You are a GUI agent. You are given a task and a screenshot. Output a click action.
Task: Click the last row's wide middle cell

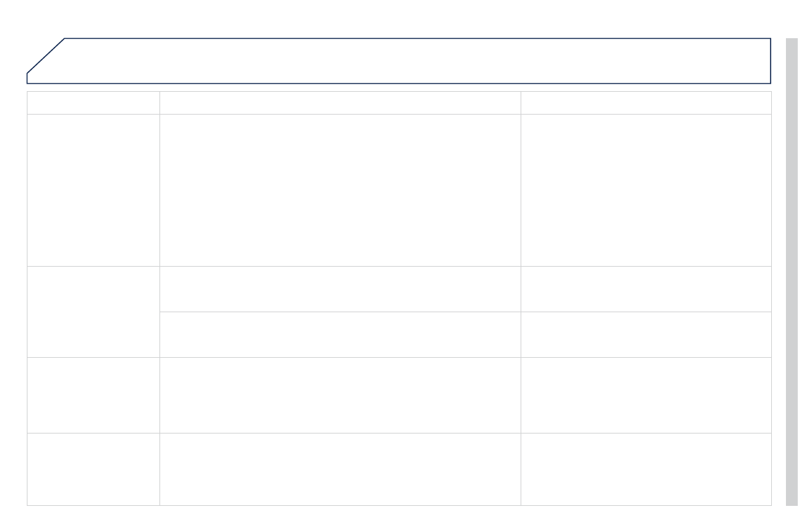(x=340, y=469)
